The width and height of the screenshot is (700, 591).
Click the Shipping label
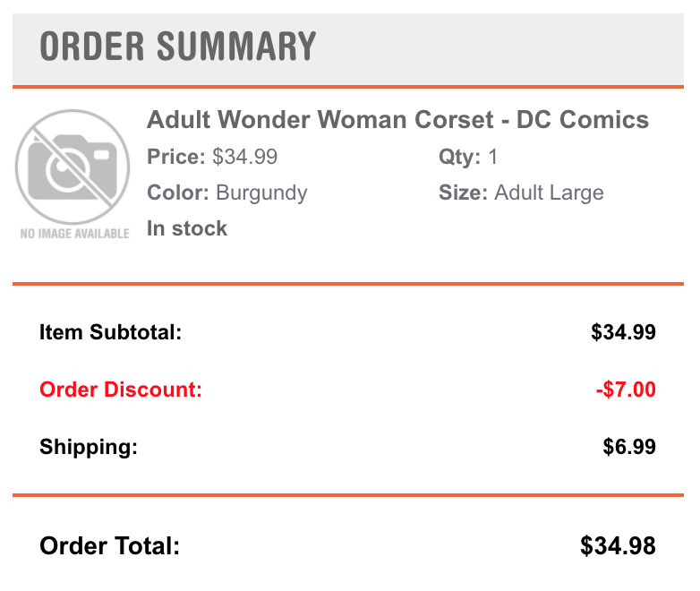[x=89, y=447]
